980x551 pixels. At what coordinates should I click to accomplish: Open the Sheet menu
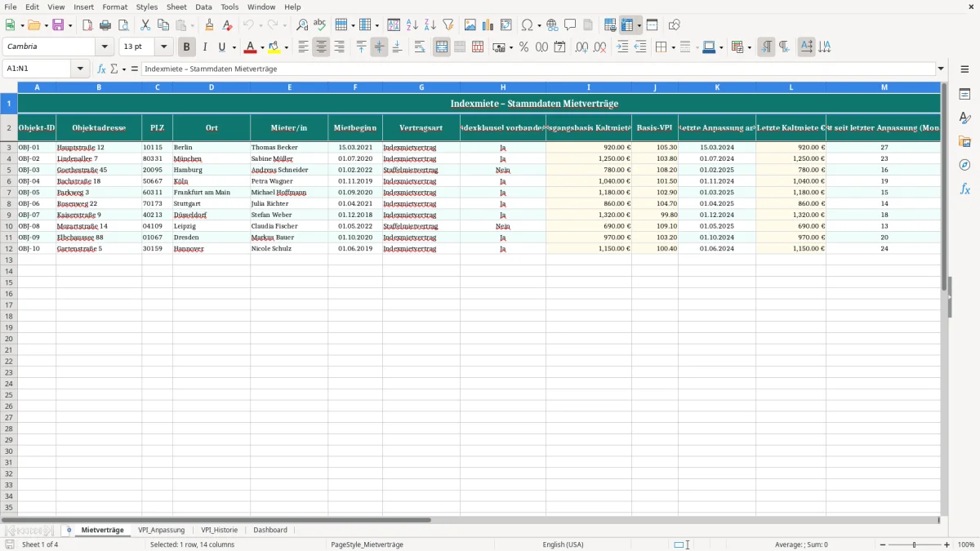[176, 7]
